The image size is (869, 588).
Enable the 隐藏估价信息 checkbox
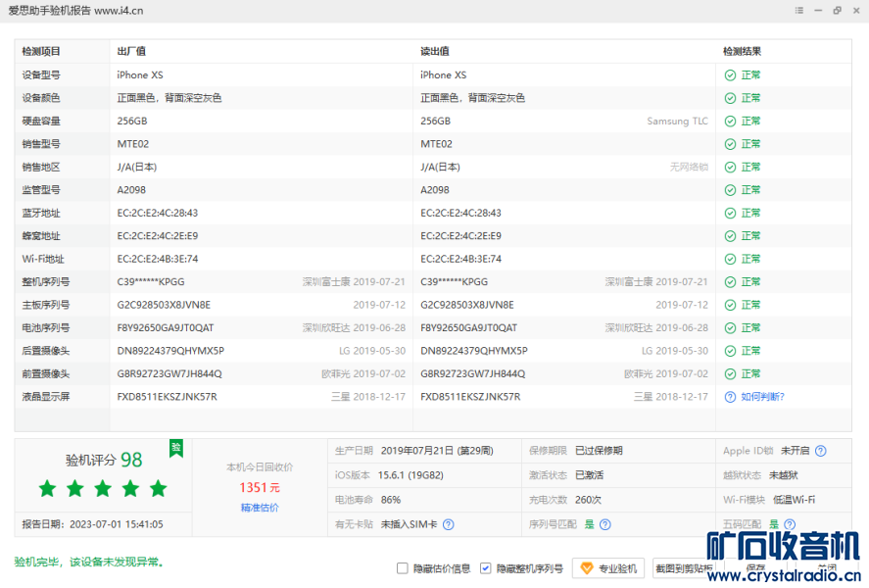coord(403,568)
